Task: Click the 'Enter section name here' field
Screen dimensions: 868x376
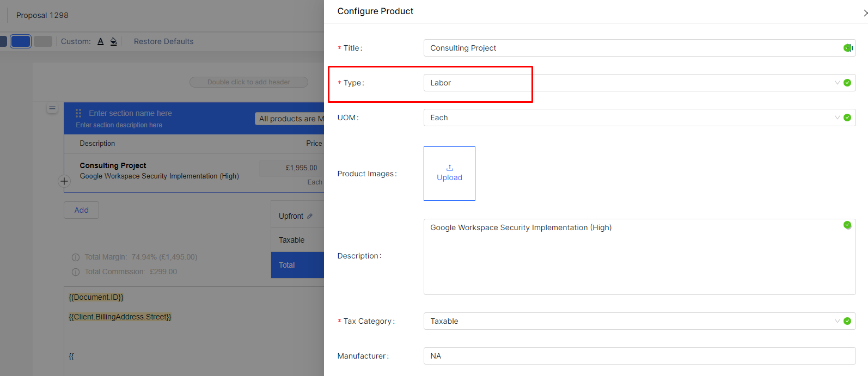Action: (x=131, y=113)
